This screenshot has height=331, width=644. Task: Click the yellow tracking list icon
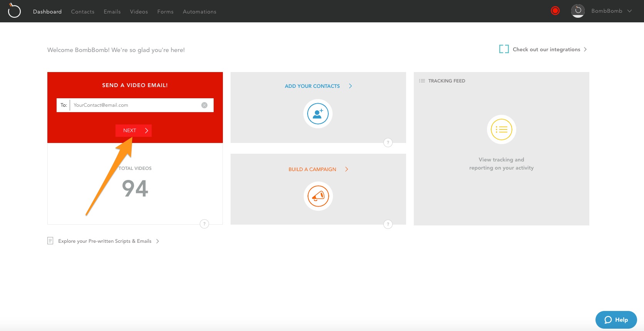pyautogui.click(x=502, y=129)
